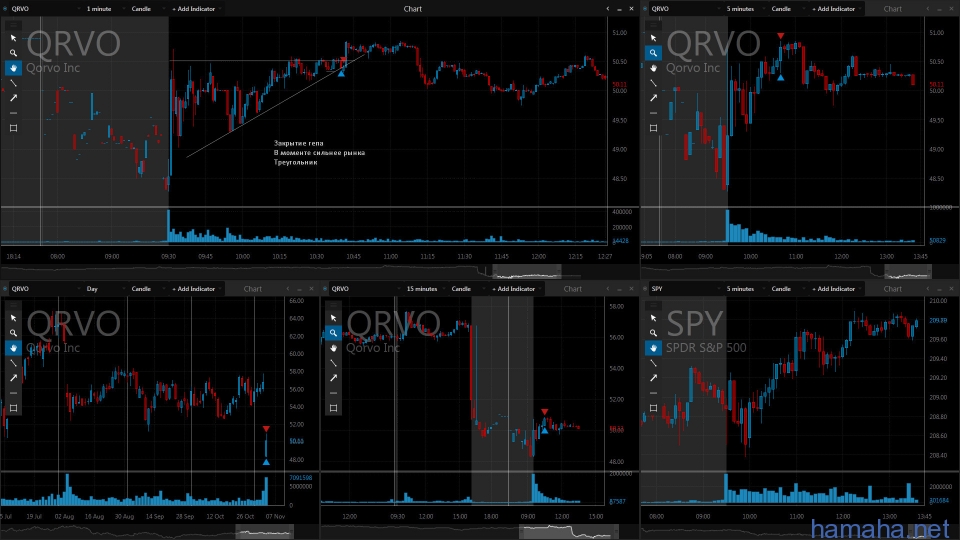Choose the rectangle tool in the QRVO Day chart
Image resolution: width=960 pixels, height=540 pixels.
[x=13, y=408]
